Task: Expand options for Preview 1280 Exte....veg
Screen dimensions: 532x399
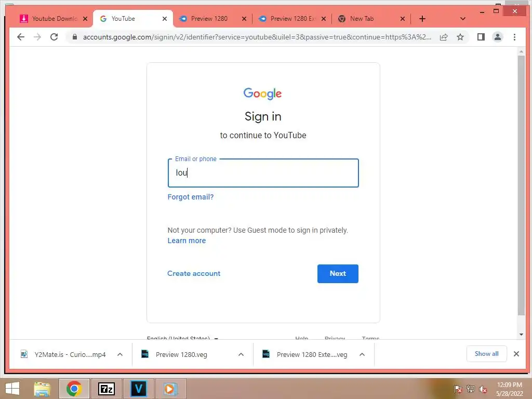Action: [362, 354]
